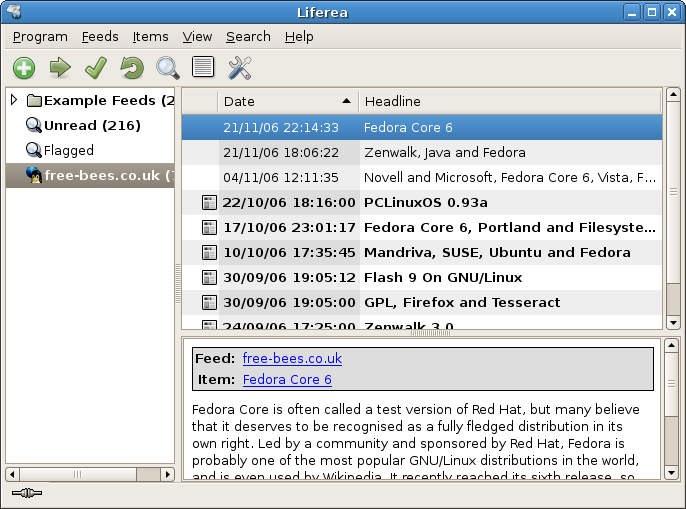Open the Help menu

[x=299, y=37]
